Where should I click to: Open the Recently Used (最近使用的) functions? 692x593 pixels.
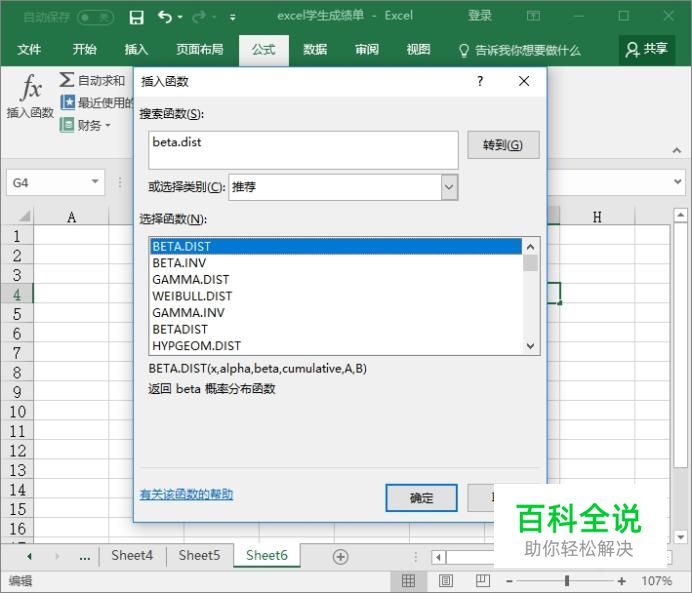96,103
